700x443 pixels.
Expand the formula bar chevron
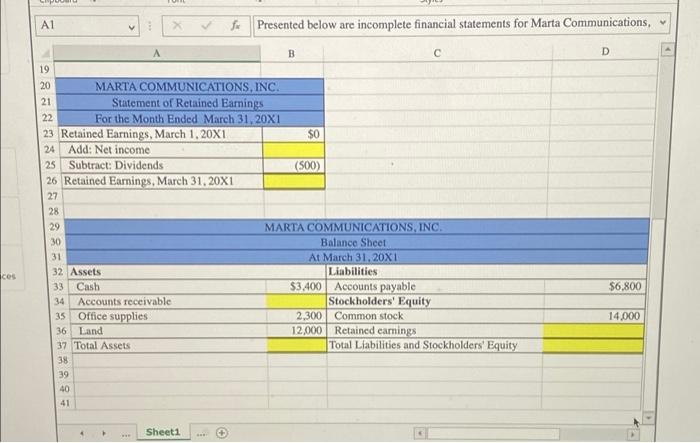pos(662,21)
